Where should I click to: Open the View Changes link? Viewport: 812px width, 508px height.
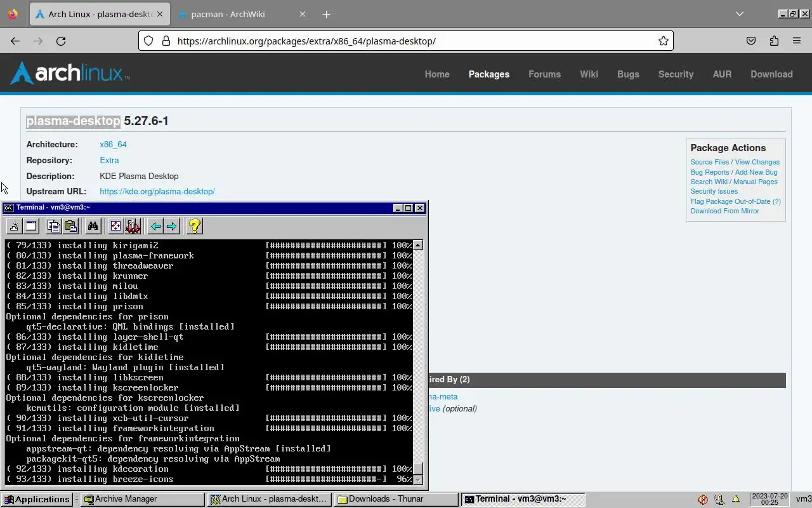(757, 162)
